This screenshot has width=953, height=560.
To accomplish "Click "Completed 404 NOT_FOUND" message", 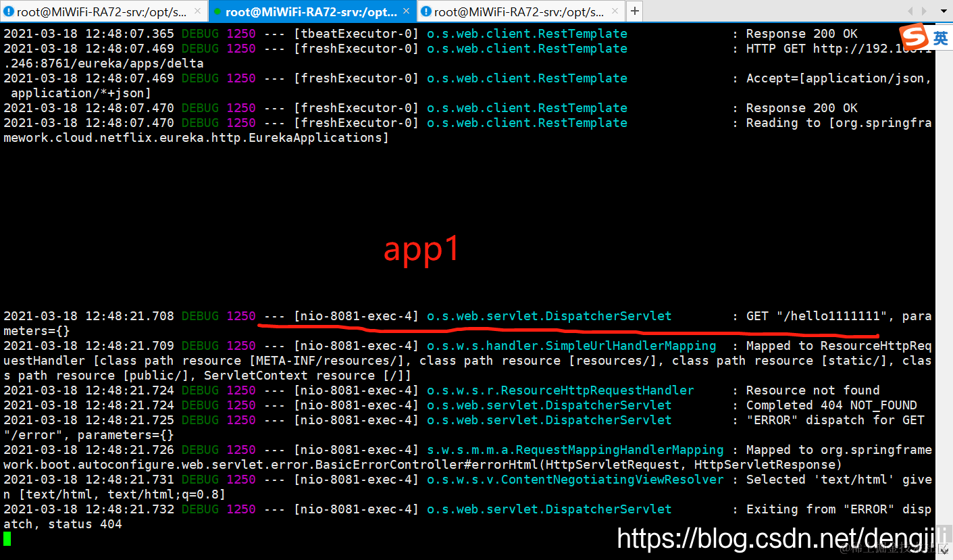I will [831, 405].
